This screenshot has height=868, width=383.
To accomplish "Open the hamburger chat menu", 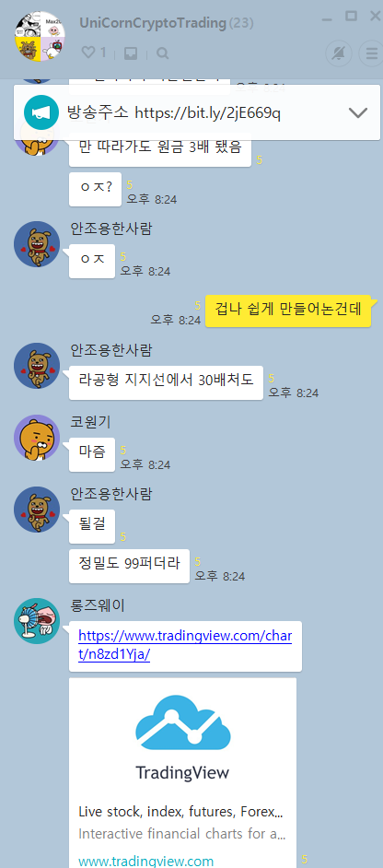I will click(x=370, y=53).
